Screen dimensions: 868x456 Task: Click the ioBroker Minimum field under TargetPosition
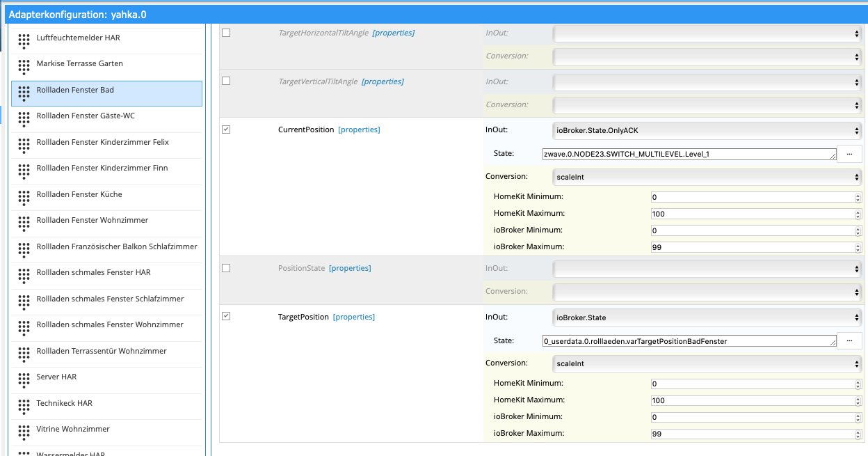[x=756, y=417]
